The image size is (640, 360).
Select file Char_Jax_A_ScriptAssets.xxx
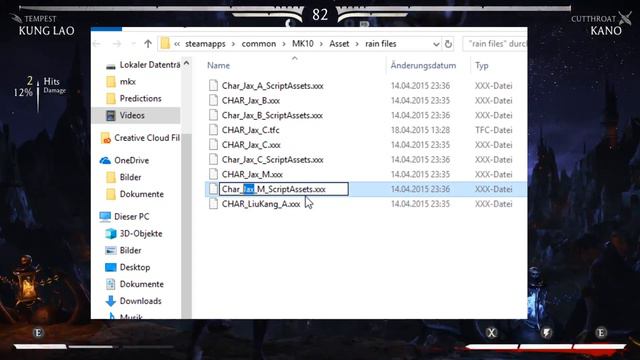(272, 86)
